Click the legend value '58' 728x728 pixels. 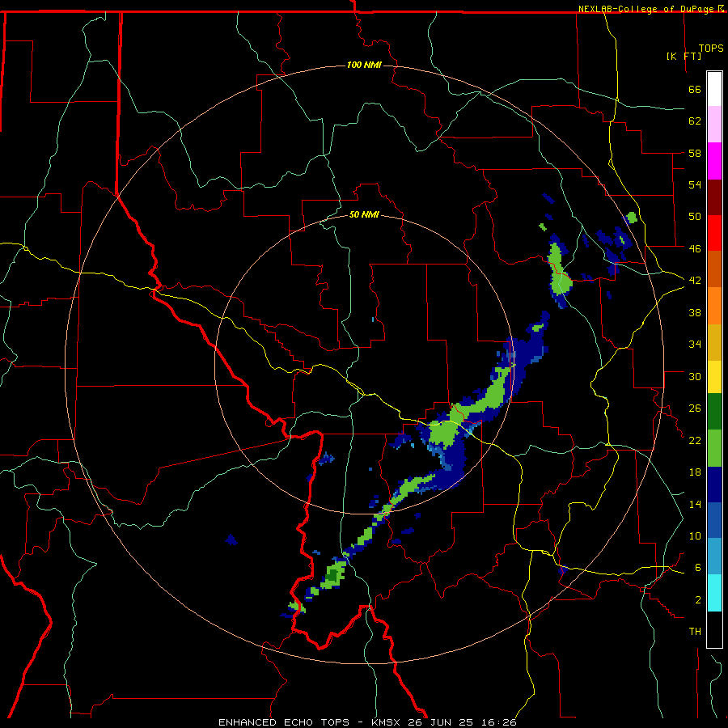click(695, 153)
